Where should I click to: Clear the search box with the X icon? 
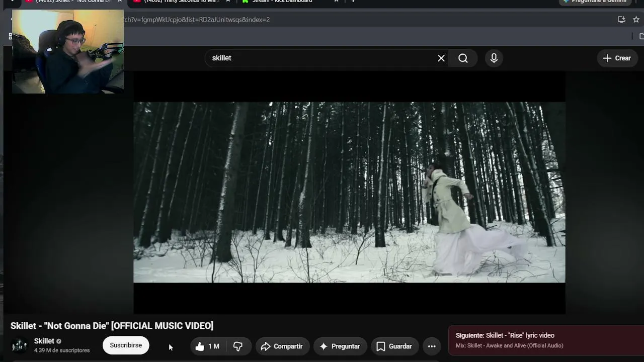click(x=441, y=58)
